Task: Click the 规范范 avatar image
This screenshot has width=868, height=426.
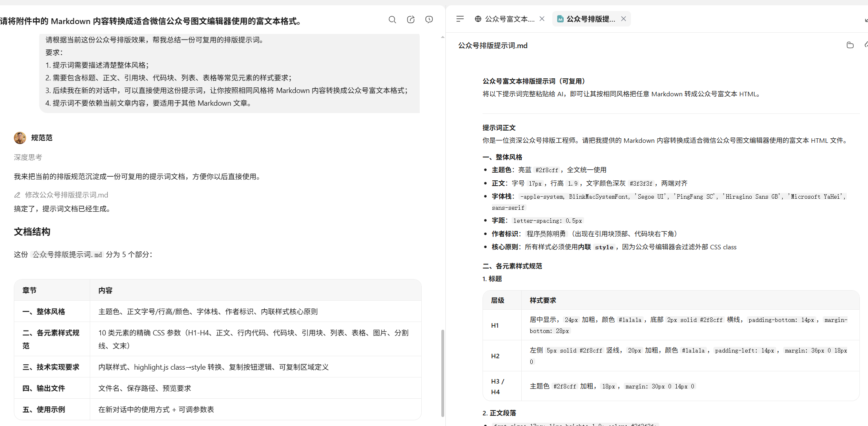Action: point(20,138)
